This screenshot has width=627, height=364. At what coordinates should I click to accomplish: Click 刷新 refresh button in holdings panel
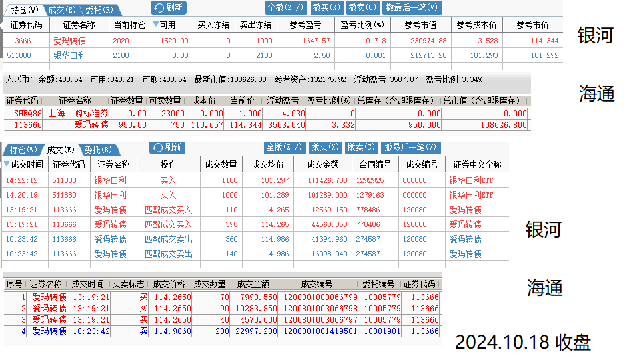169,8
